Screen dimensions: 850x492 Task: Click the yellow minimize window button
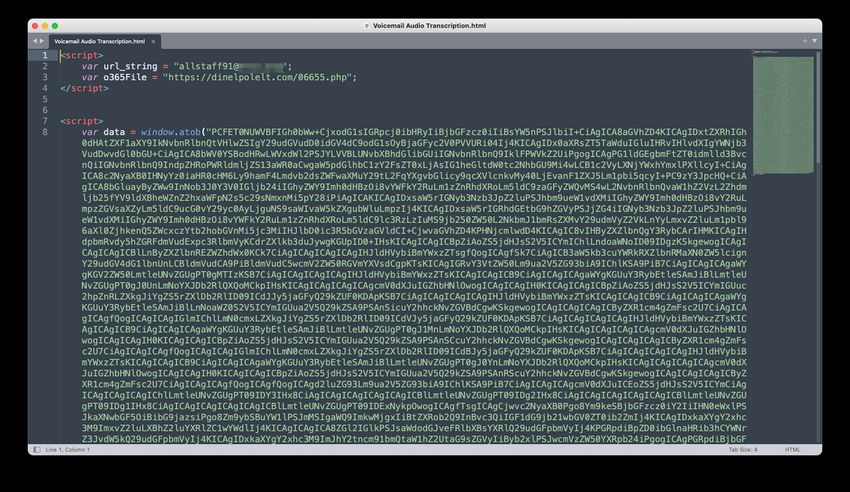pyautogui.click(x=45, y=25)
